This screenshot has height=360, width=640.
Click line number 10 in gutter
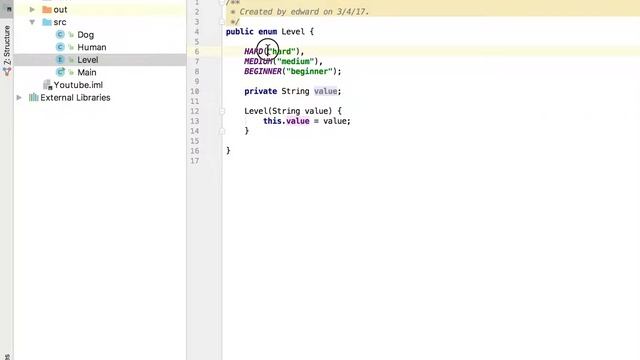(195, 91)
